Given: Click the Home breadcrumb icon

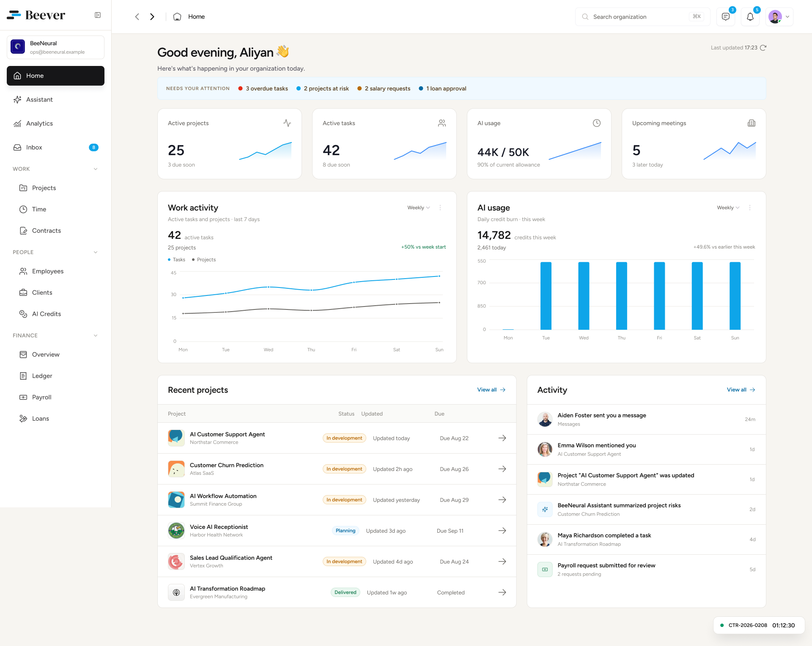Looking at the screenshot, I should (177, 16).
